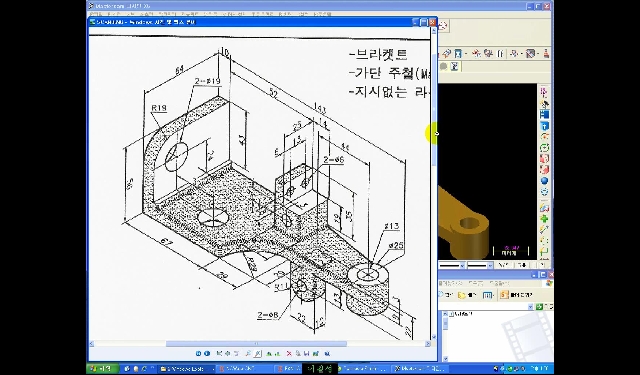Switch to Mastercam taskbar button
Screen dimensions: 640x375
420,368
